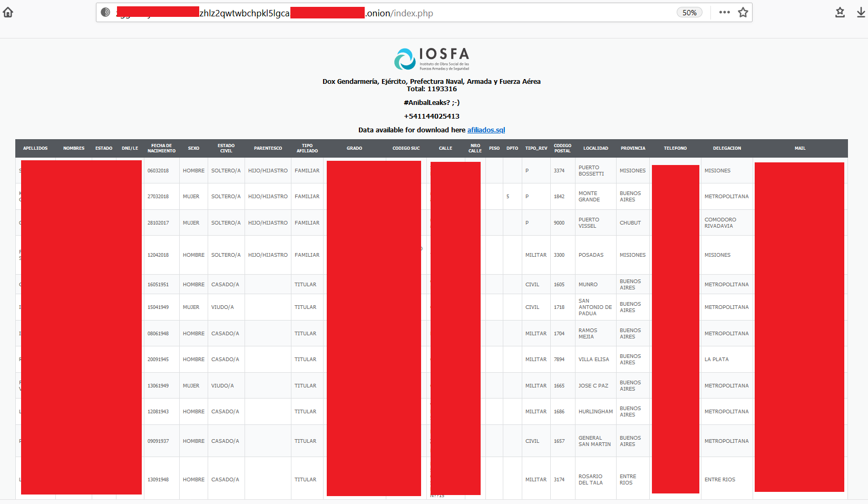Select the PISO column header
Viewport: 868px width, 504px height.
click(x=494, y=148)
